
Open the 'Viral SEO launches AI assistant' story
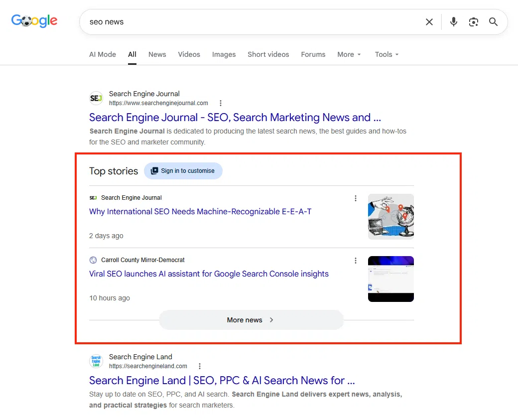(209, 274)
